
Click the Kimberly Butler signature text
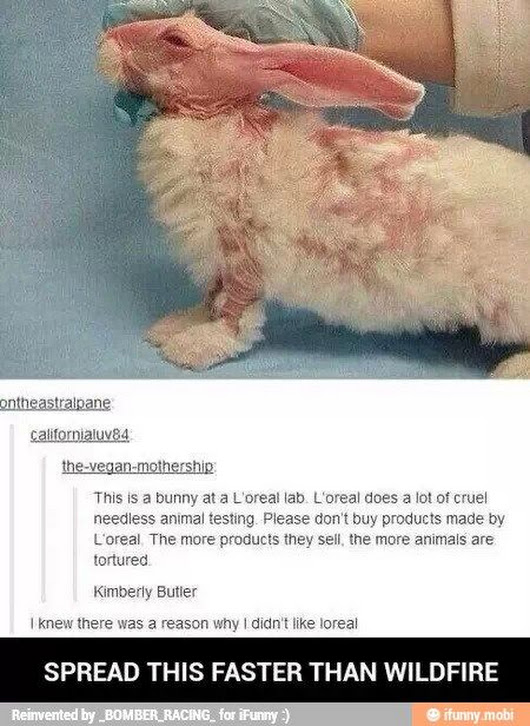coord(145,592)
